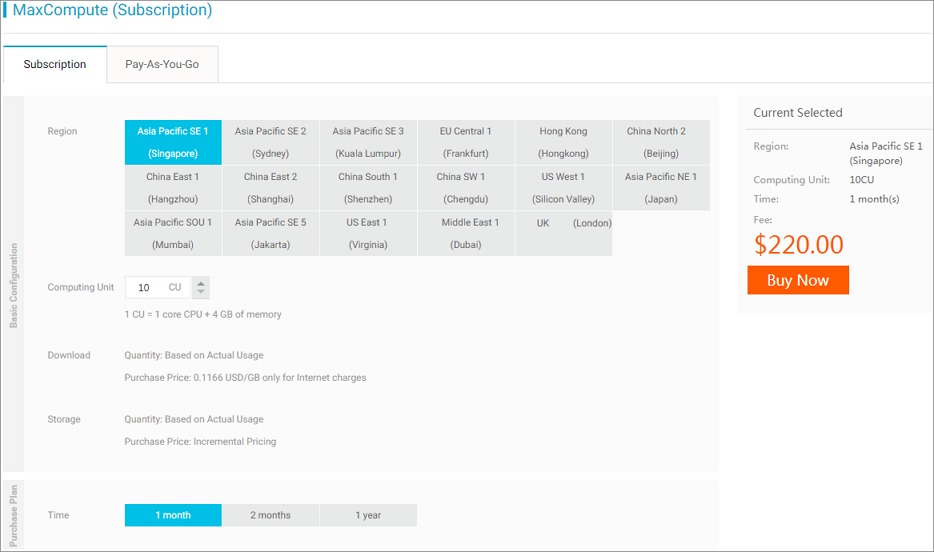The width and height of the screenshot is (934, 552).
Task: Select China North 2 (Beijing) region
Action: pyautogui.click(x=661, y=142)
